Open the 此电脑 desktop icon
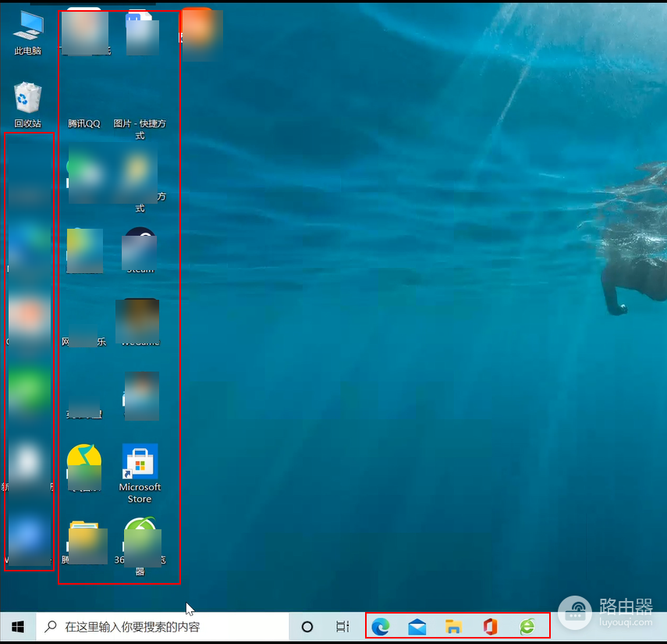The height and width of the screenshot is (644, 667). [x=27, y=33]
